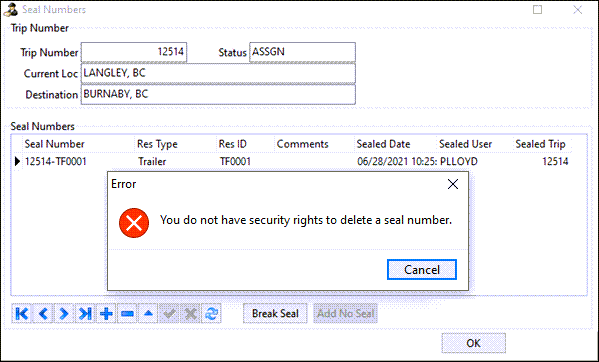Click the Add No Seal button
The image size is (599, 362).
(x=345, y=314)
